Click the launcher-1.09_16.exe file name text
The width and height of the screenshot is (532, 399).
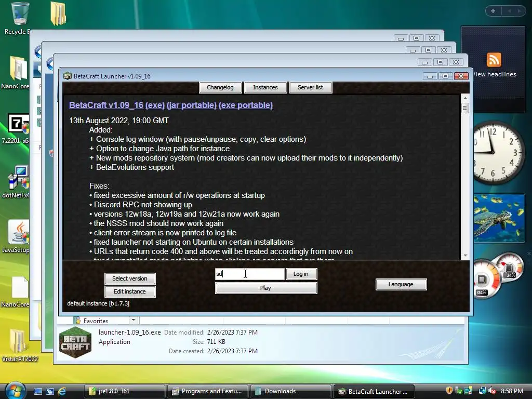point(129,332)
